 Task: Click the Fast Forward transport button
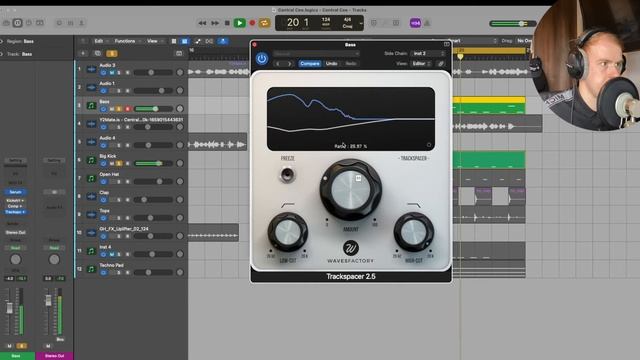(x=215, y=23)
